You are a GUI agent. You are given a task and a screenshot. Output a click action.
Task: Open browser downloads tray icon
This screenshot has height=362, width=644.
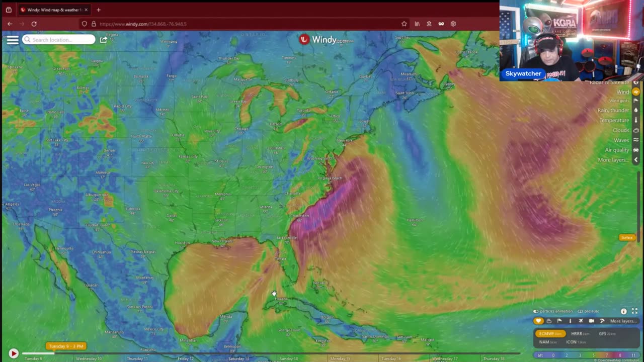(x=429, y=24)
